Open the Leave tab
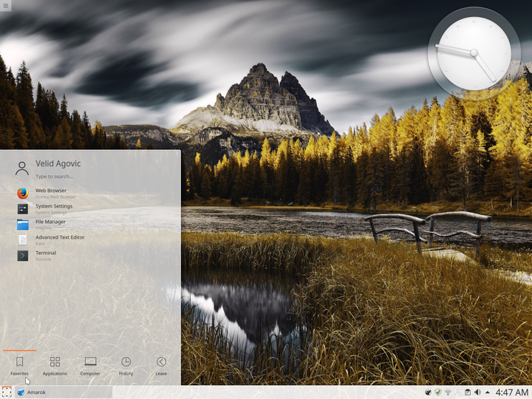The width and height of the screenshot is (532, 399). [161, 366]
